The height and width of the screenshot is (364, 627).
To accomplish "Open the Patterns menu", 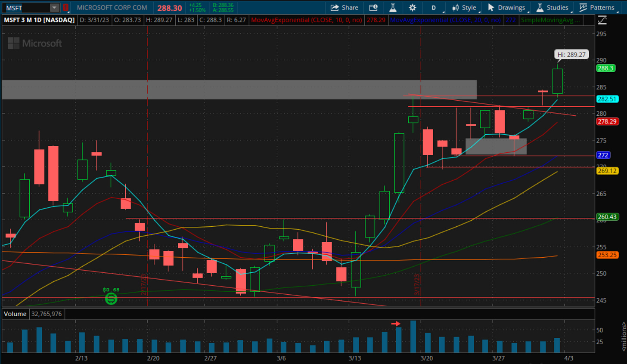I will (x=597, y=8).
